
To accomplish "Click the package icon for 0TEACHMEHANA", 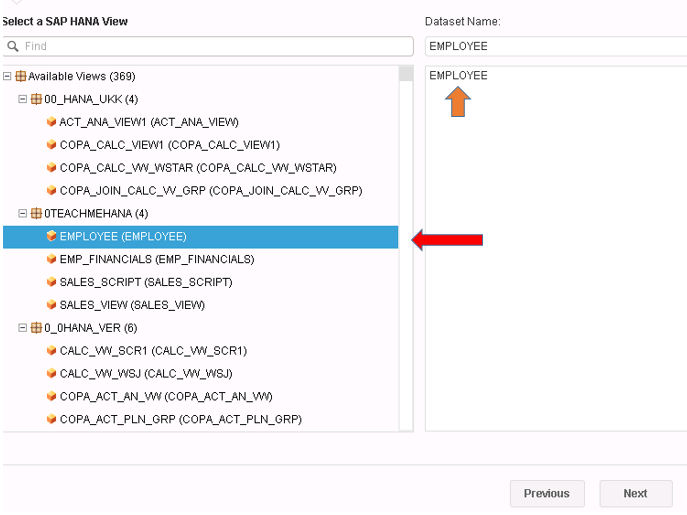I will tap(36, 213).
